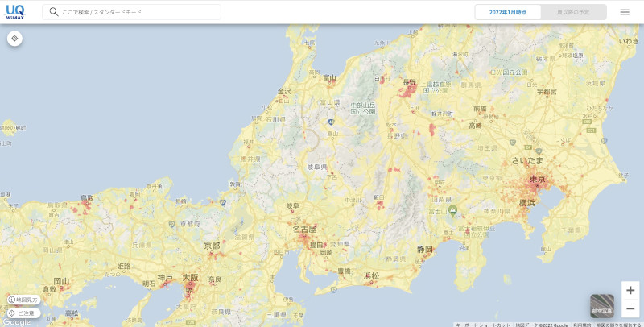Open the ご注意 notice button
The height and width of the screenshot is (327, 644).
pyautogui.click(x=24, y=313)
